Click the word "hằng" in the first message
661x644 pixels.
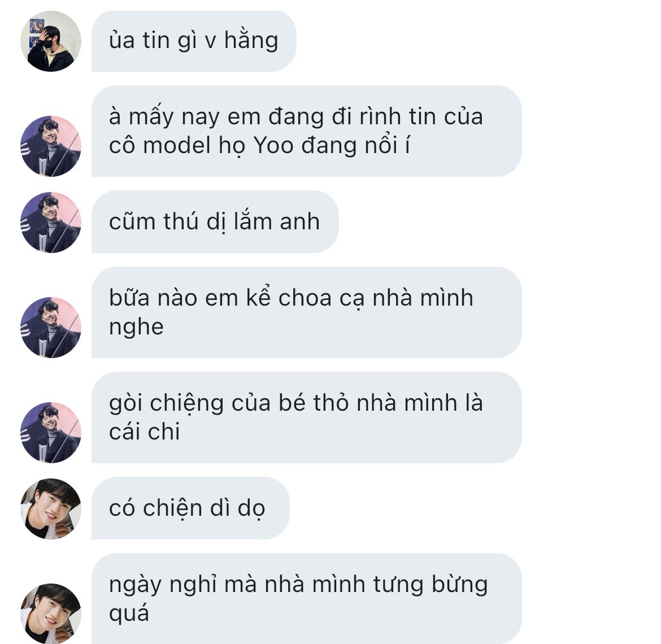[x=251, y=41]
